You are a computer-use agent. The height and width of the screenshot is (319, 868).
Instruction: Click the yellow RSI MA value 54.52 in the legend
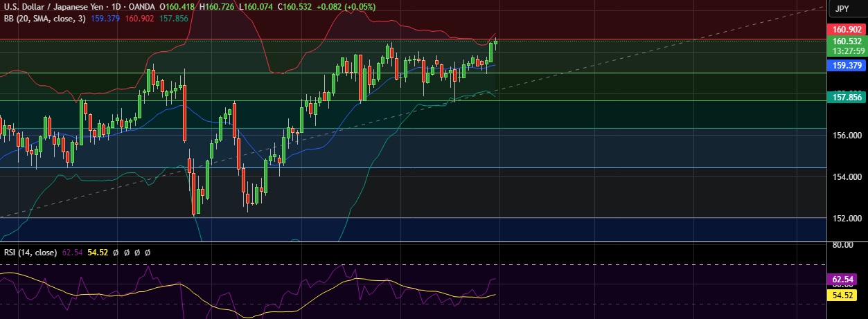(x=97, y=253)
